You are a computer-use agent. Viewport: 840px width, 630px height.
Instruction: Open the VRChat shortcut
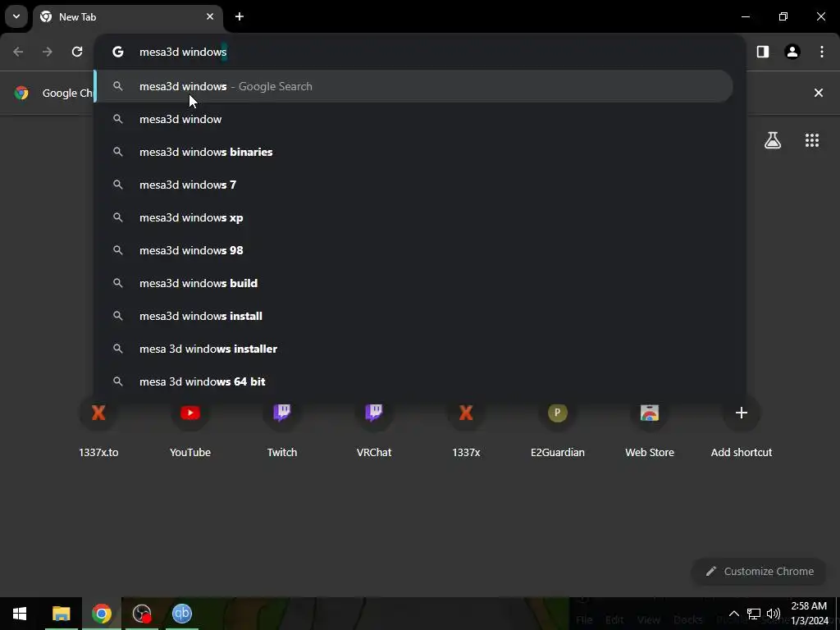pos(374,428)
